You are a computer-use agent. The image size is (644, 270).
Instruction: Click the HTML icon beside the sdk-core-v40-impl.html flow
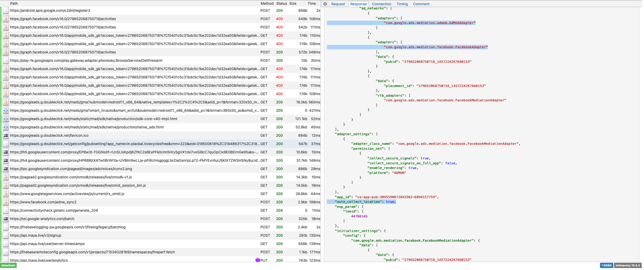pos(6,119)
